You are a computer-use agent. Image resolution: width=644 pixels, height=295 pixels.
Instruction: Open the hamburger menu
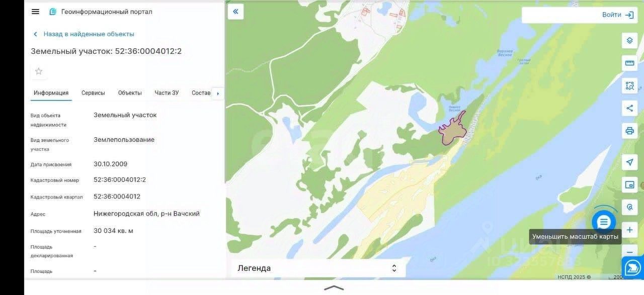(x=35, y=12)
